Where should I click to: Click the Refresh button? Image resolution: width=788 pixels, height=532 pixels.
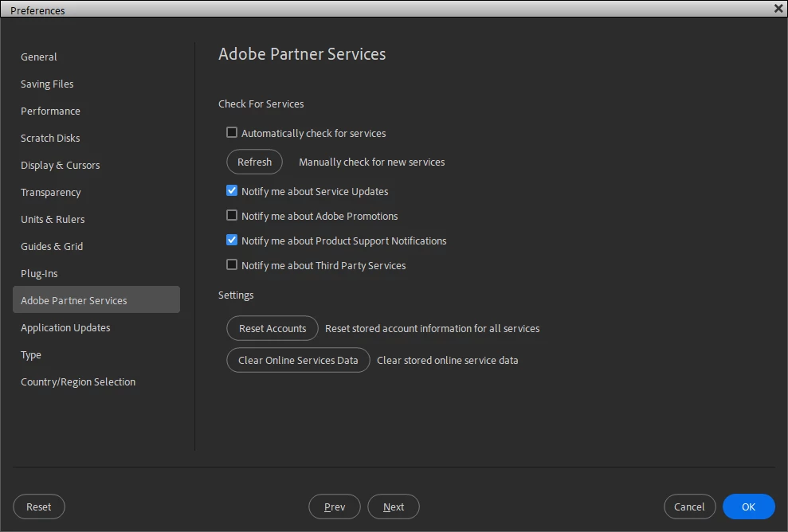(x=254, y=162)
